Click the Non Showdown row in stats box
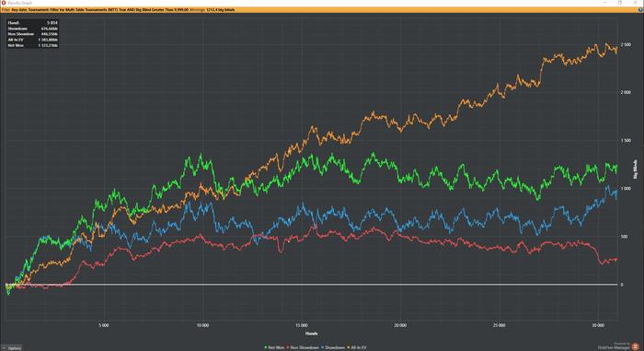644x351 pixels. 33,34
